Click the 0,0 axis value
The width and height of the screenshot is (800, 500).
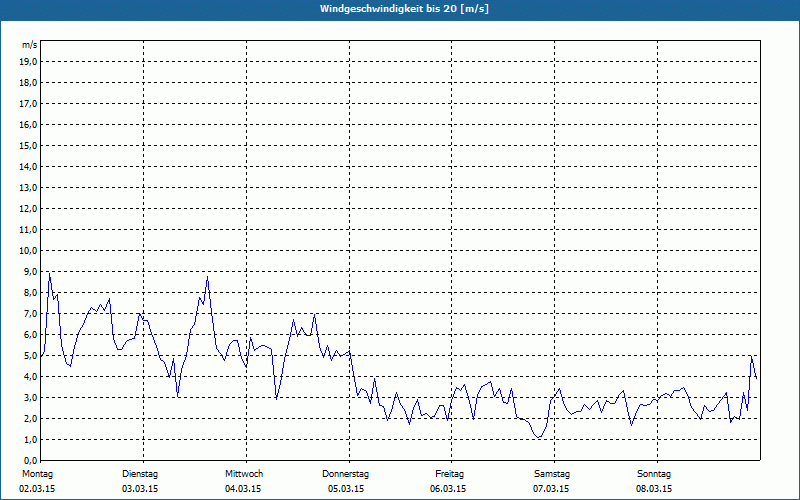(x=29, y=460)
